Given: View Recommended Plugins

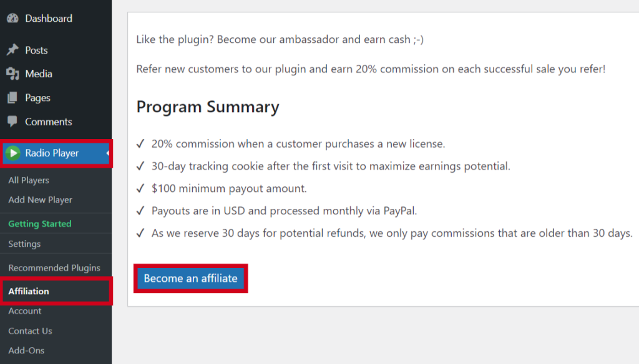Looking at the screenshot, I should click(x=53, y=267).
